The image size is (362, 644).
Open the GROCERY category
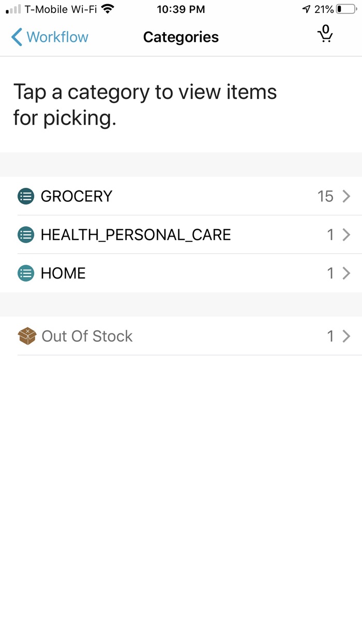(76, 196)
